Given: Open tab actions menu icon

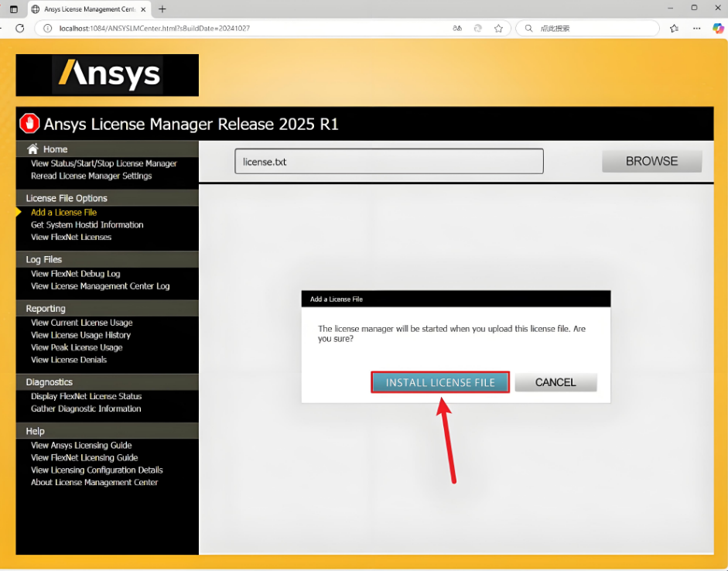Looking at the screenshot, I should point(13,9).
